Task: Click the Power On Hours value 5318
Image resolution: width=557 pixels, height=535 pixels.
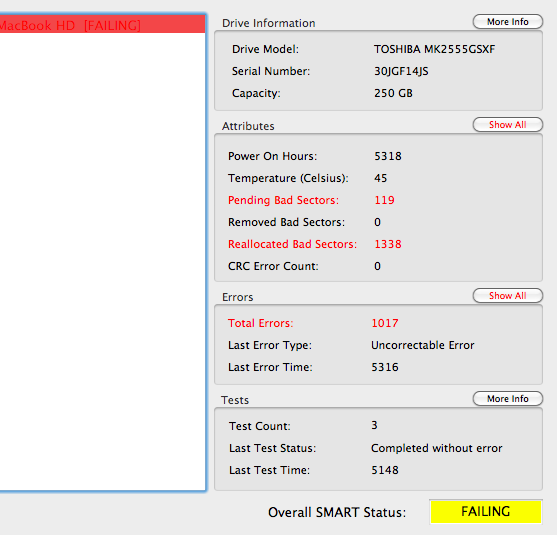Action: click(388, 156)
